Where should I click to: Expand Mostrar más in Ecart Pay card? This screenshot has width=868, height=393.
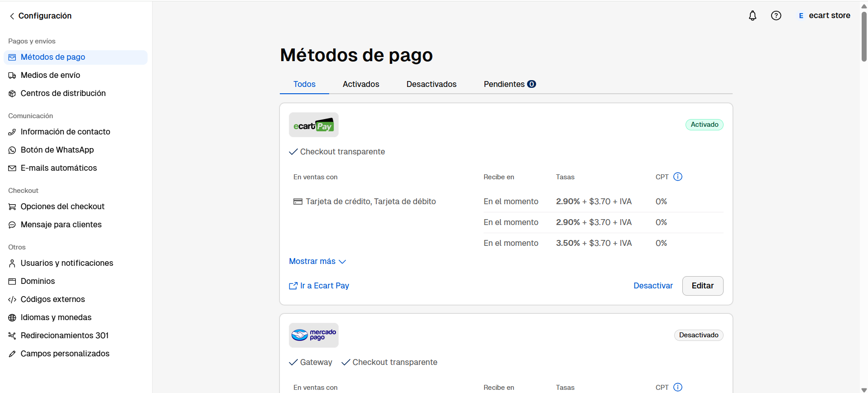(317, 261)
